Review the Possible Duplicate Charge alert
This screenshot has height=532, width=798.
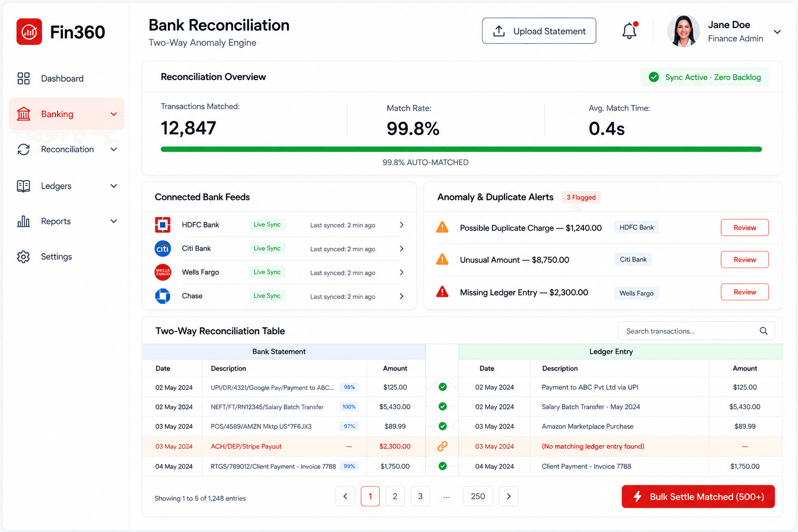744,228
